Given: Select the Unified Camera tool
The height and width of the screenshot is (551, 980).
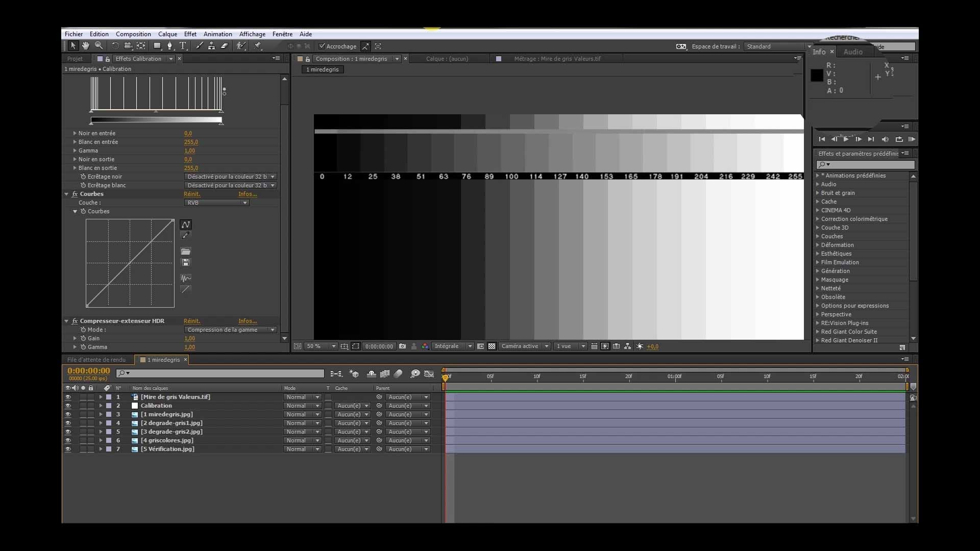Looking at the screenshot, I should [x=128, y=46].
